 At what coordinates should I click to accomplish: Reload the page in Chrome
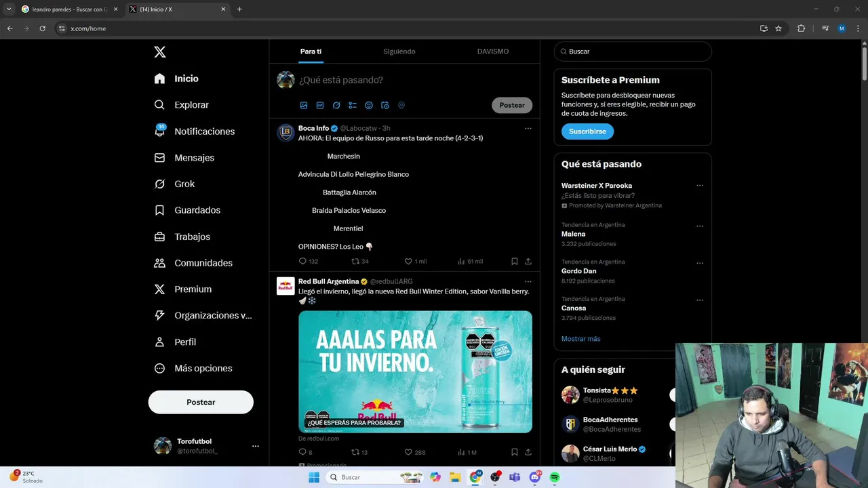(43, 28)
